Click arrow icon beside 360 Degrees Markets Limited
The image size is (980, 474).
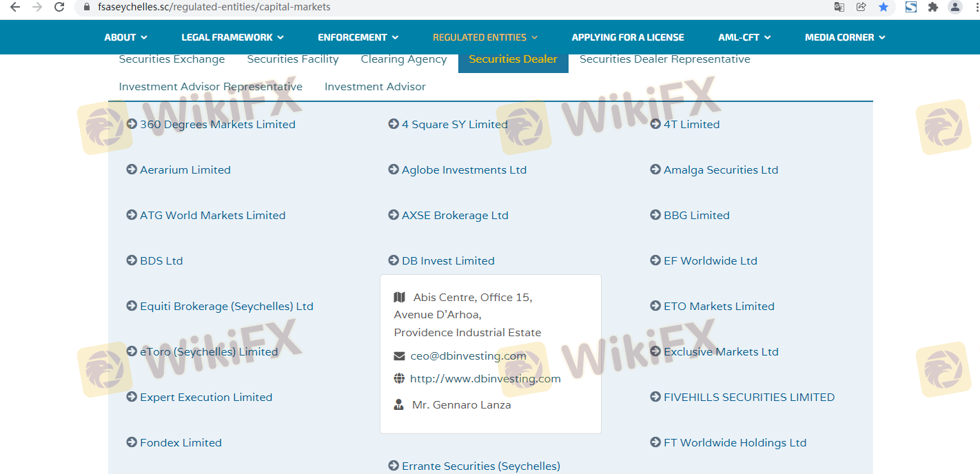click(132, 124)
